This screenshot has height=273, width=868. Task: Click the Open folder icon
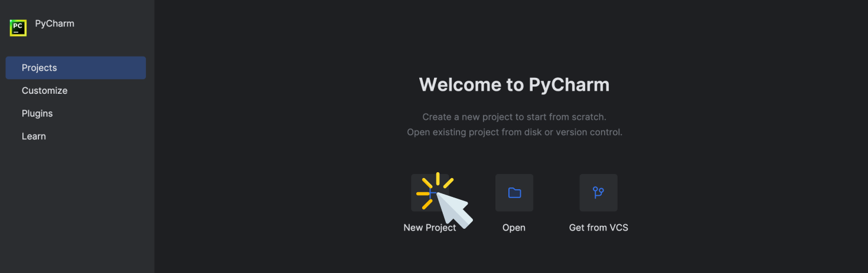click(514, 193)
